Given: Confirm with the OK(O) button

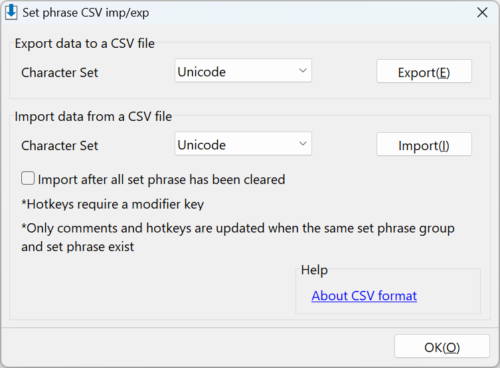Looking at the screenshot, I should [x=442, y=347].
